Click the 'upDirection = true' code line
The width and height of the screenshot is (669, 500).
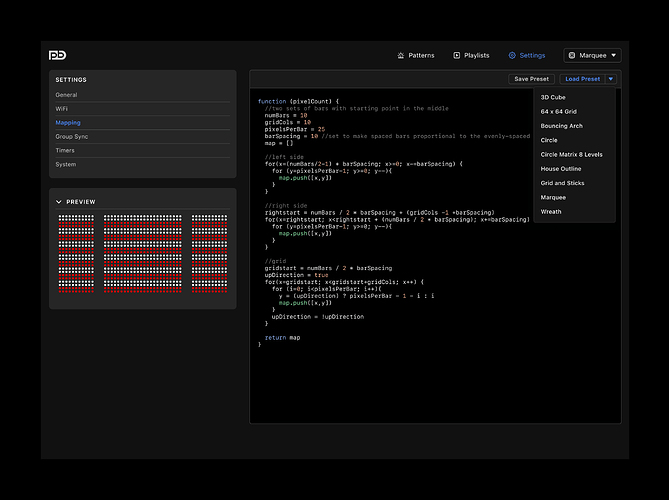pos(296,275)
